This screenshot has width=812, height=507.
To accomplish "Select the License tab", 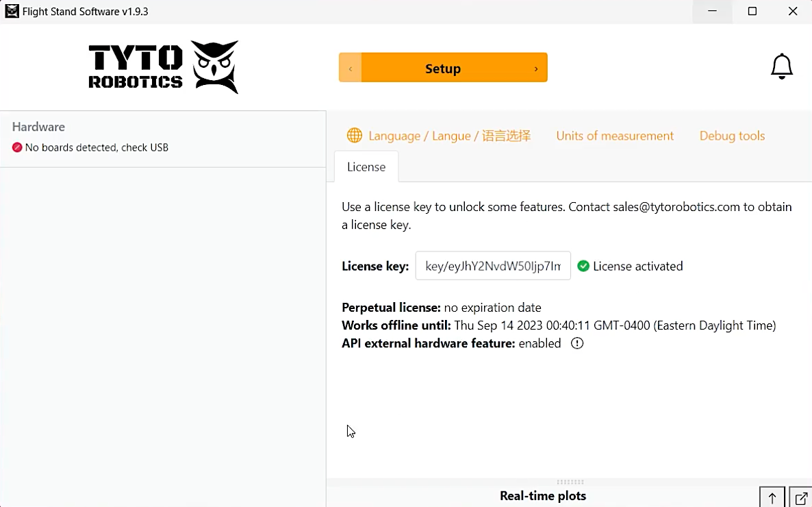I will (366, 167).
